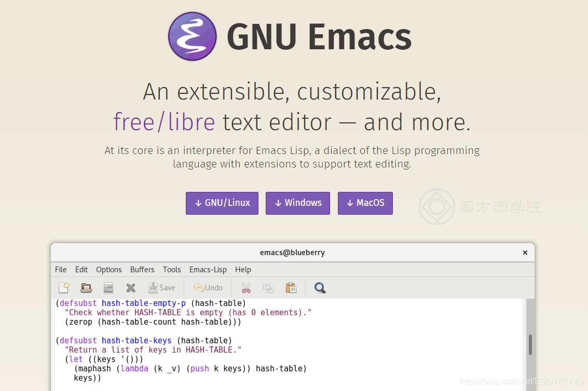Viewport: 588px width, 391px height.
Task: Click the push keyword in the code
Action: pos(199,369)
